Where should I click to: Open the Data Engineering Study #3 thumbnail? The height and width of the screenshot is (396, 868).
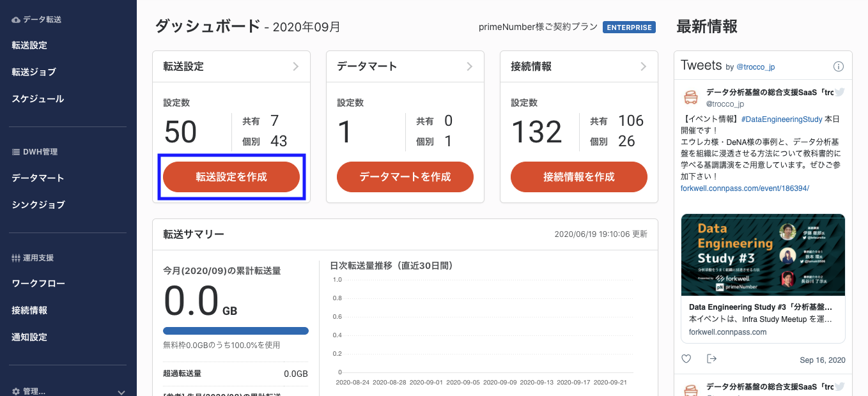[x=763, y=255]
